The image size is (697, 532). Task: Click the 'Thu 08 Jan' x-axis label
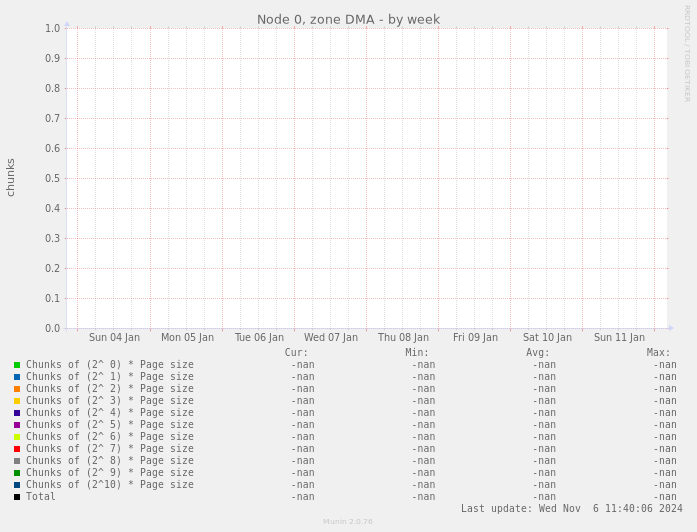403,338
